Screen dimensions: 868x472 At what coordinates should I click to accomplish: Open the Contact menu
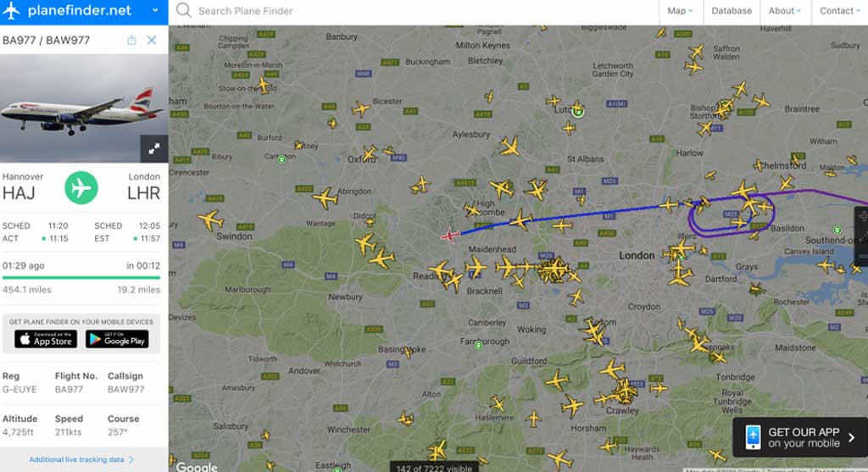(x=840, y=10)
